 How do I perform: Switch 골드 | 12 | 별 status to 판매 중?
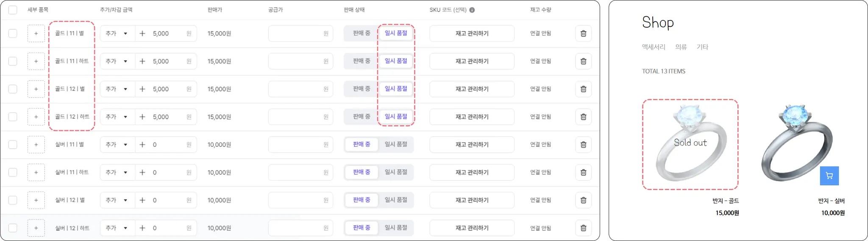pos(362,89)
